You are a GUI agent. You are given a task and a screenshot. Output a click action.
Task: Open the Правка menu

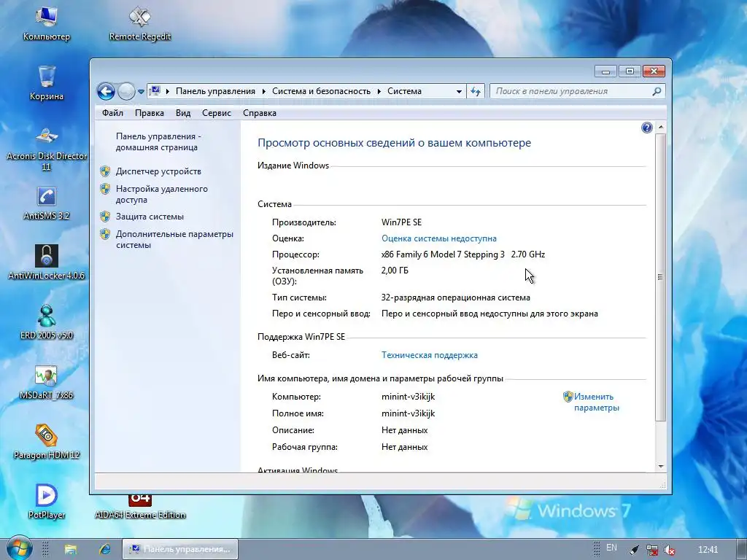[149, 113]
